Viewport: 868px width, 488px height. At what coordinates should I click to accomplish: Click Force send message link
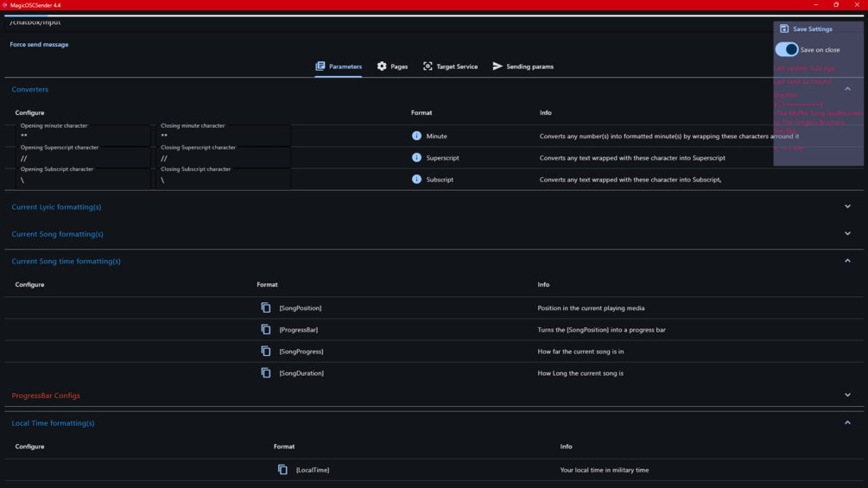coord(40,44)
